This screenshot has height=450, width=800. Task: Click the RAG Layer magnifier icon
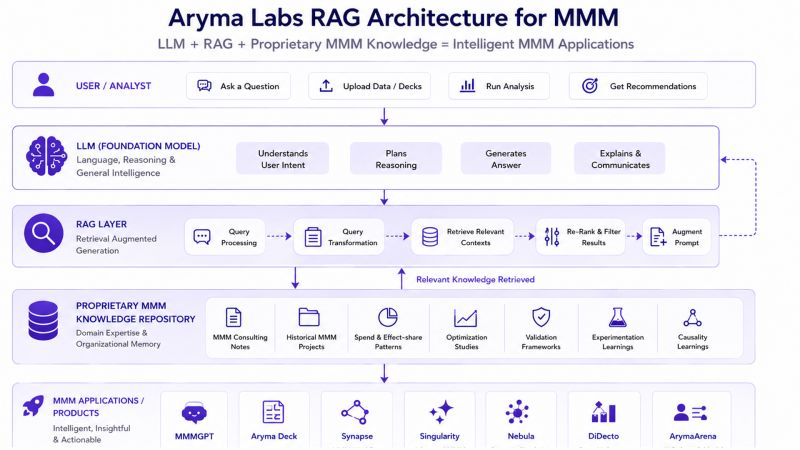point(43,233)
